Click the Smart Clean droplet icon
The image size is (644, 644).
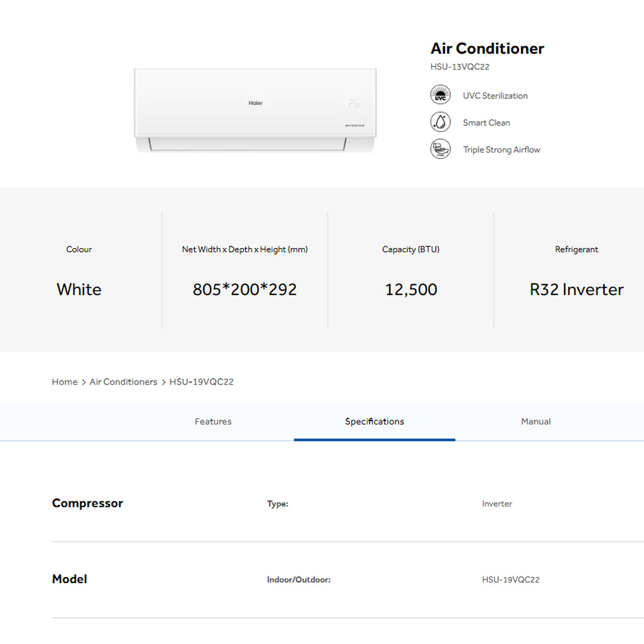point(441,122)
